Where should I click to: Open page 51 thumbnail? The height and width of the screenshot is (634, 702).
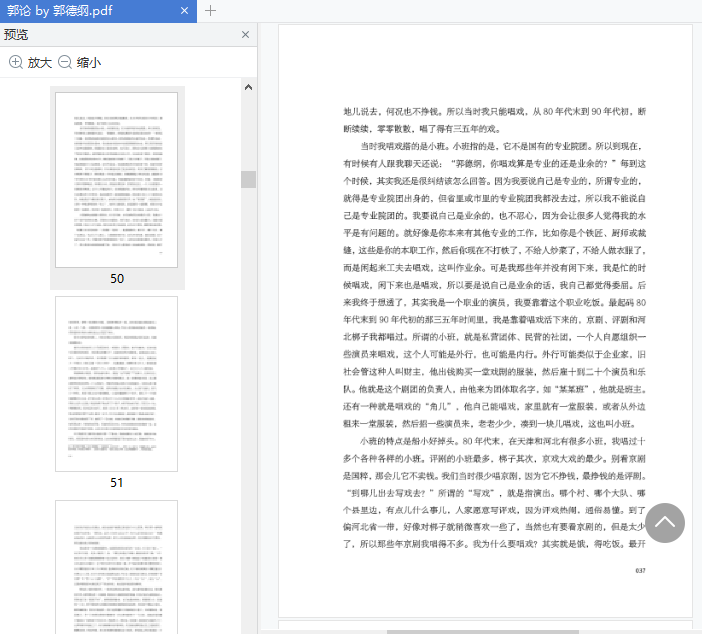(x=116, y=384)
